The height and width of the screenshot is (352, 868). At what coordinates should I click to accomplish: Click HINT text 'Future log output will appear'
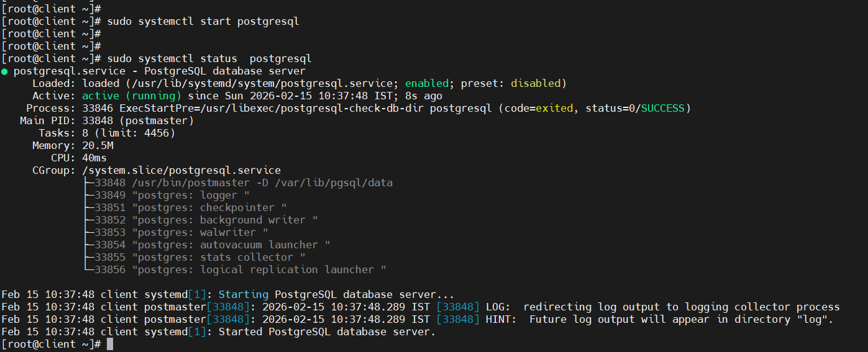click(x=619, y=319)
